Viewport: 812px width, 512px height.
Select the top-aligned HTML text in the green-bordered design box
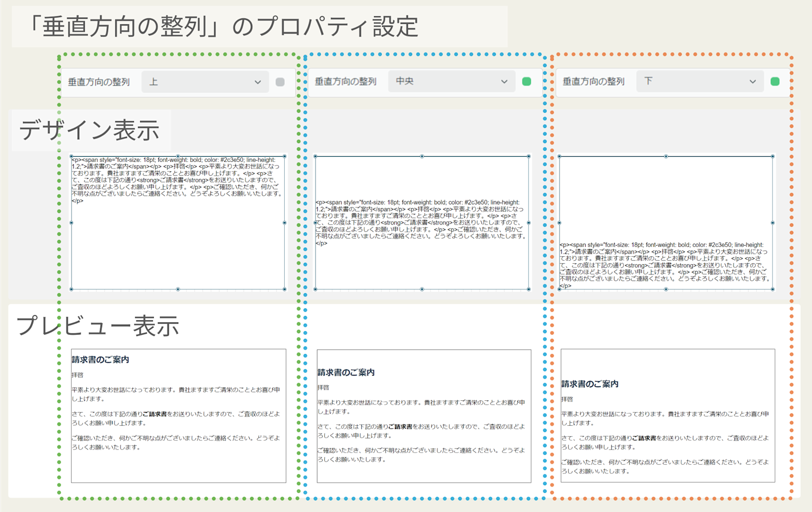pyautogui.click(x=176, y=180)
